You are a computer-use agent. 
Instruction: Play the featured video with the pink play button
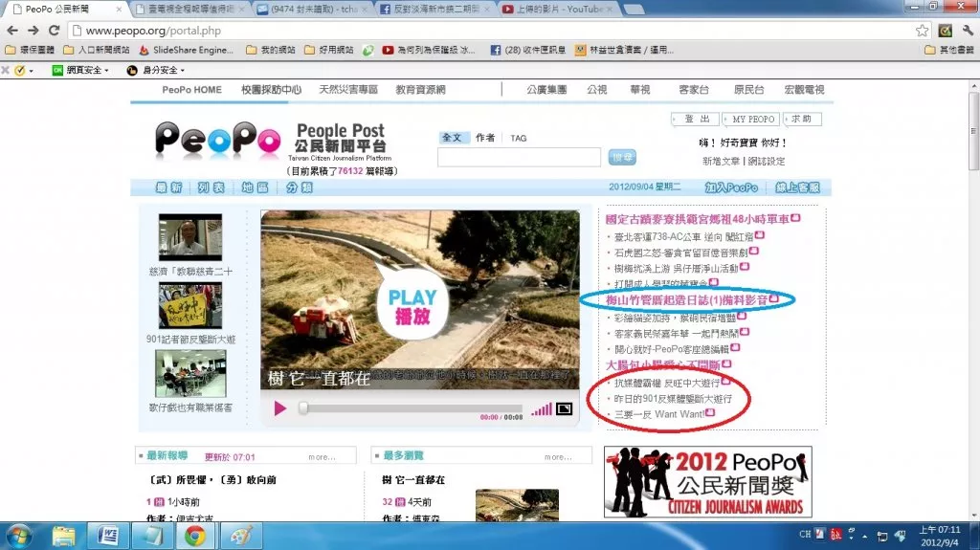click(x=280, y=408)
